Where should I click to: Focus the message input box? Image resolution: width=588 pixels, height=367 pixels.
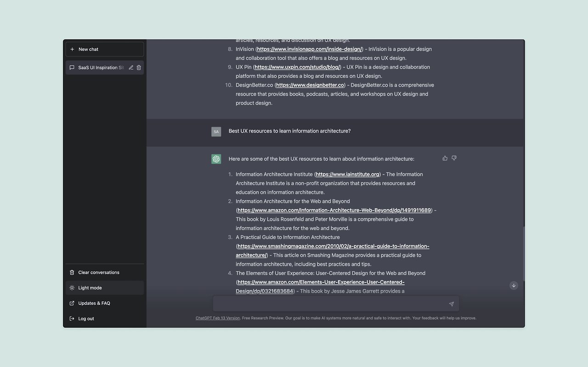point(336,304)
